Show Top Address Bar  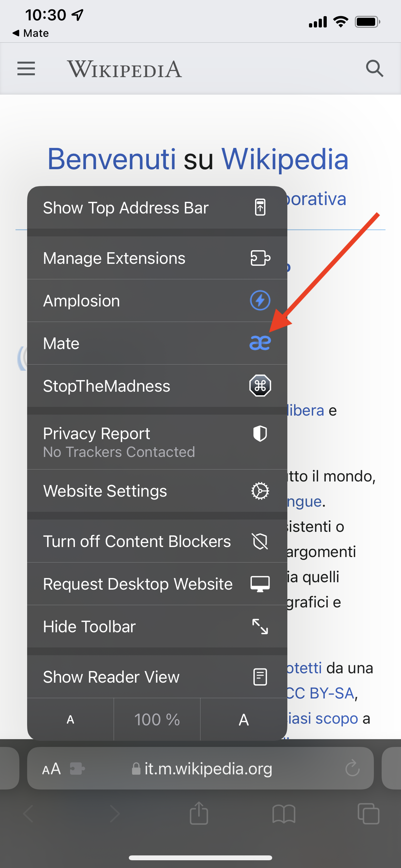(157, 208)
